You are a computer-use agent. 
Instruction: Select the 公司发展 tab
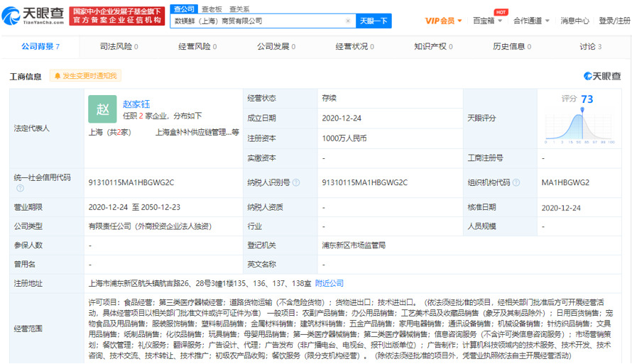(x=276, y=46)
